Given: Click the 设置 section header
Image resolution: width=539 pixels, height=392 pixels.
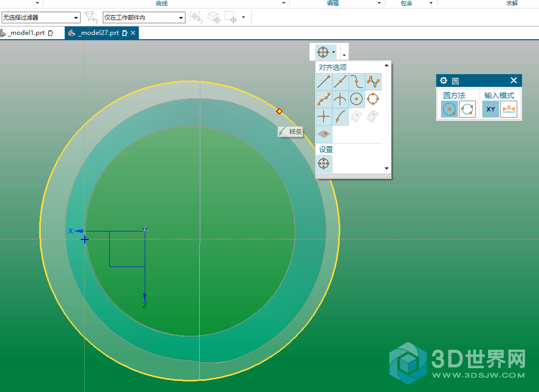Looking at the screenshot, I should pos(326,149).
